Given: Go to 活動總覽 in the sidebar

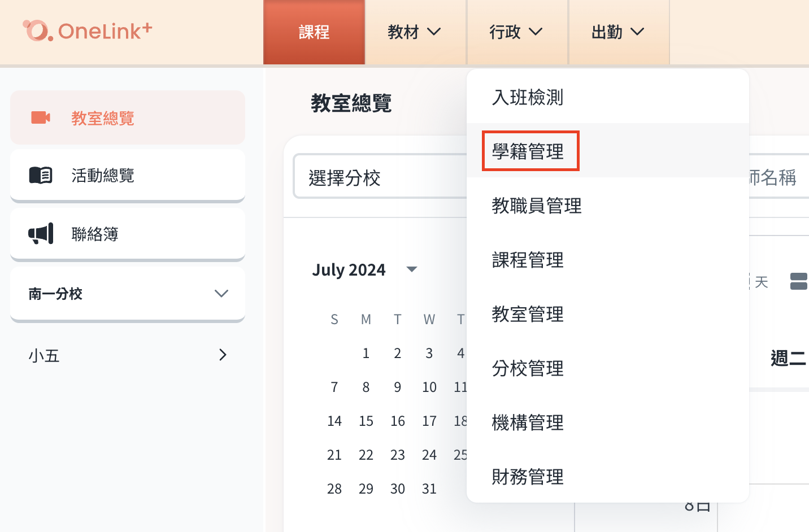Looking at the screenshot, I should (103, 176).
